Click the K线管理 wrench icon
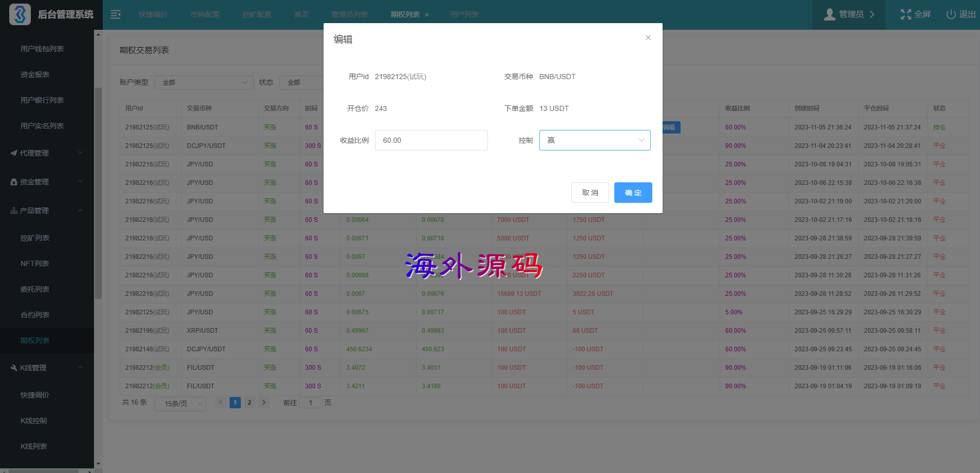The width and height of the screenshot is (980, 473). point(14,368)
